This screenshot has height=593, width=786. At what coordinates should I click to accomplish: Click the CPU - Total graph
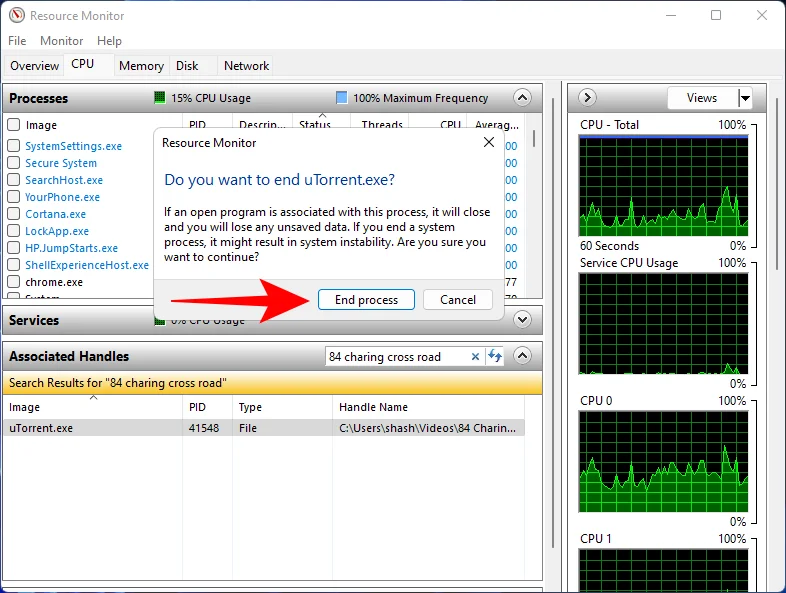click(x=663, y=186)
